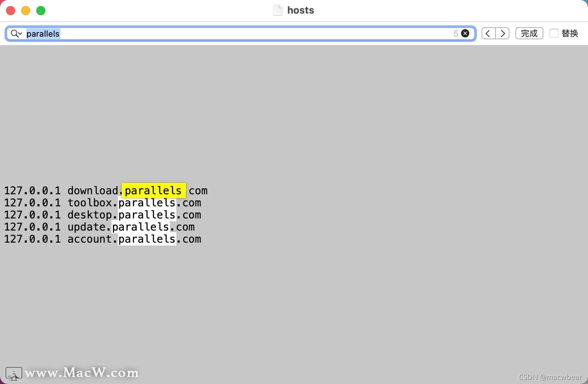The image size is (588, 384).
Task: Enable the 替换 (Replace) checkbox
Action: tap(554, 33)
